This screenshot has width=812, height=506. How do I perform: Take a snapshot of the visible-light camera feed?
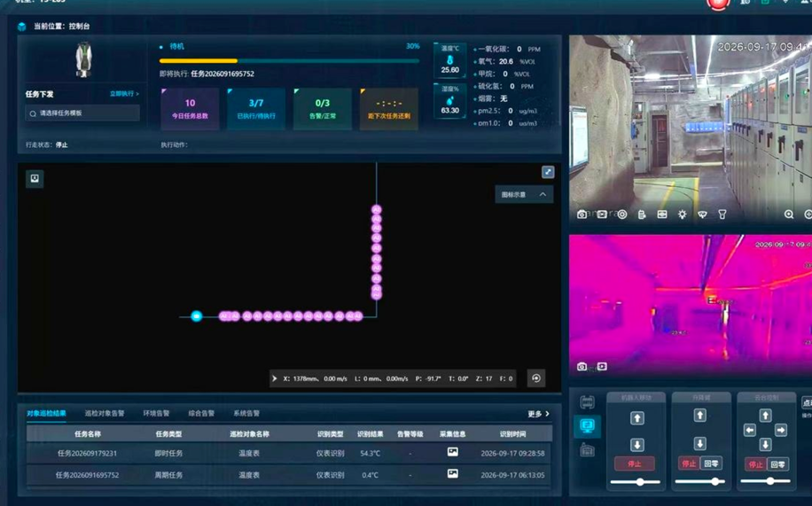coord(582,214)
